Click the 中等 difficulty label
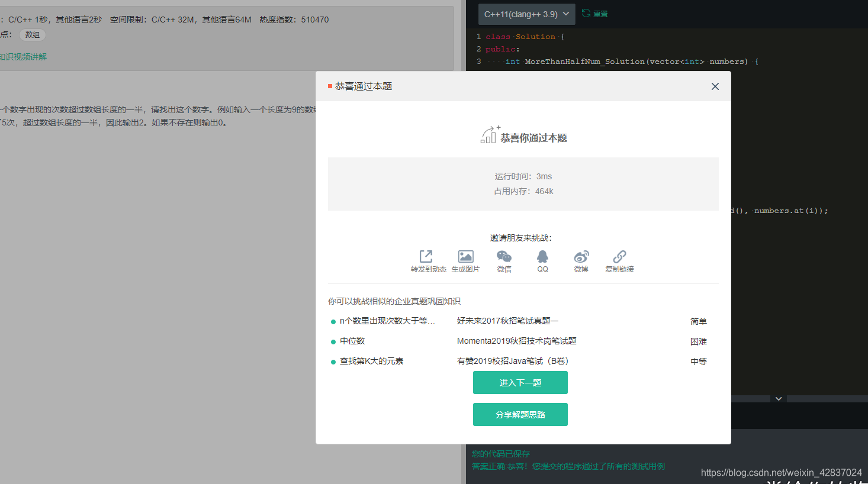The image size is (868, 484). (699, 362)
